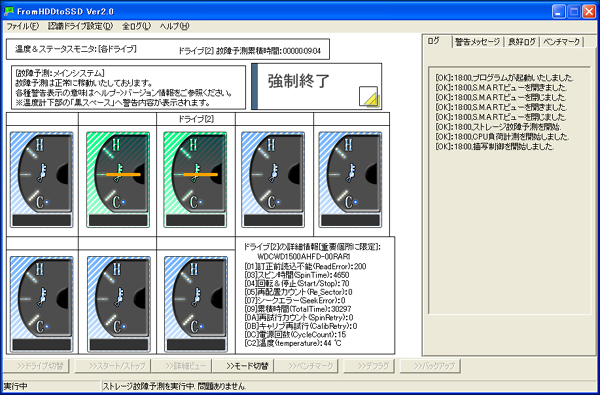Click the [故障予測:メインシステム] message box

click(x=129, y=87)
